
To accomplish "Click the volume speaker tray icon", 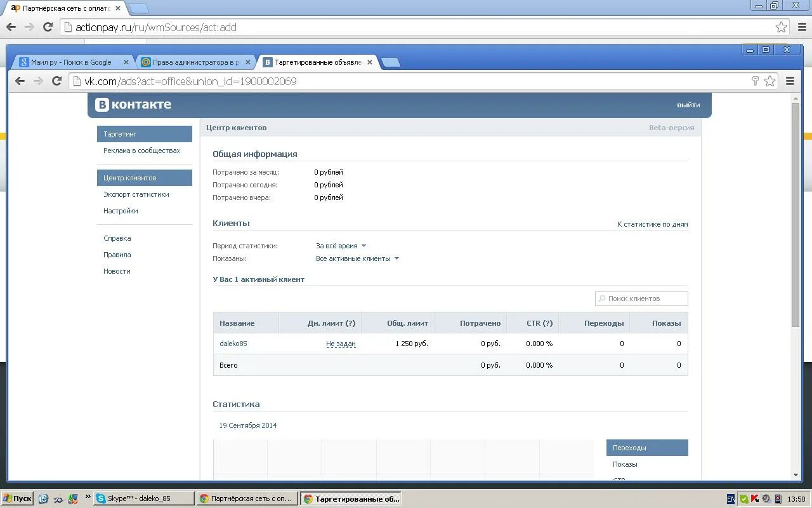I will [766, 499].
